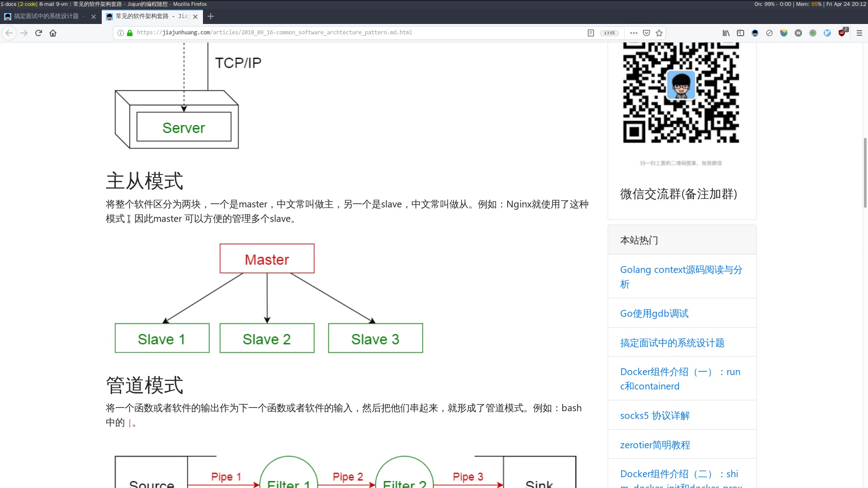Image resolution: width=868 pixels, height=488 pixels.
Task: Click the green dot extension icon
Action: point(813,33)
